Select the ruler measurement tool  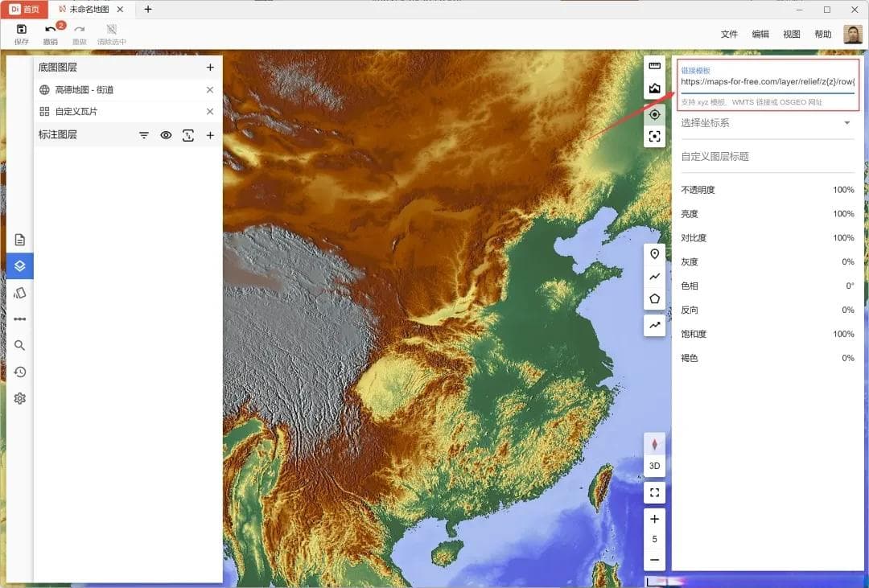[x=654, y=66]
